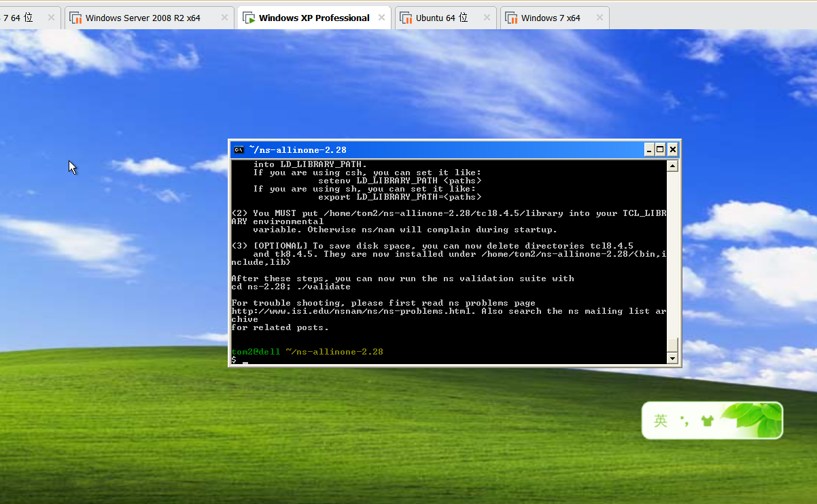Toggle the punctuation mode button in IME bar
This screenshot has width=817, height=504.
(686, 421)
